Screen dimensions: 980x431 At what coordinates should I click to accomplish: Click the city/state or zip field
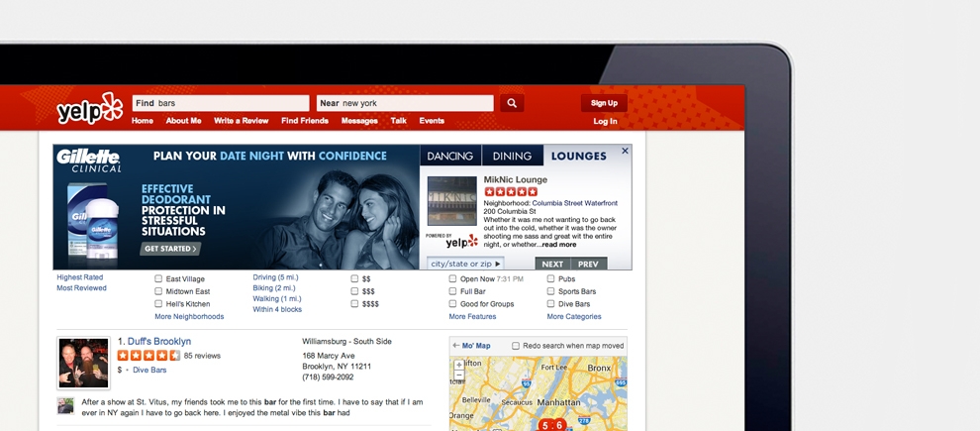[465, 264]
